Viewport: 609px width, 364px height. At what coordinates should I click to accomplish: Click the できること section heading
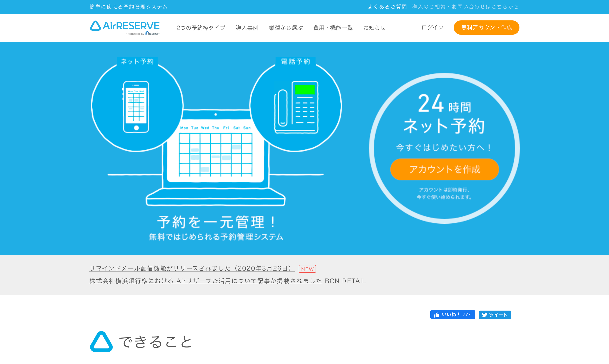point(156,342)
